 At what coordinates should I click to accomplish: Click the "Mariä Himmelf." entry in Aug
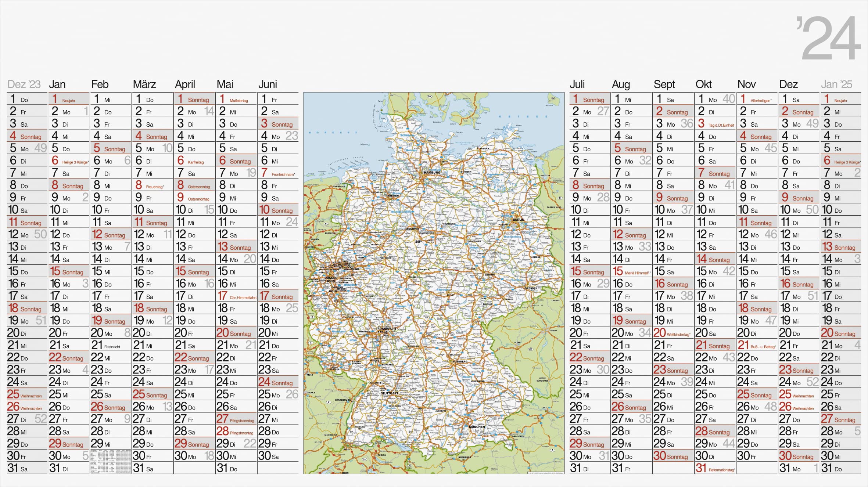638,273
